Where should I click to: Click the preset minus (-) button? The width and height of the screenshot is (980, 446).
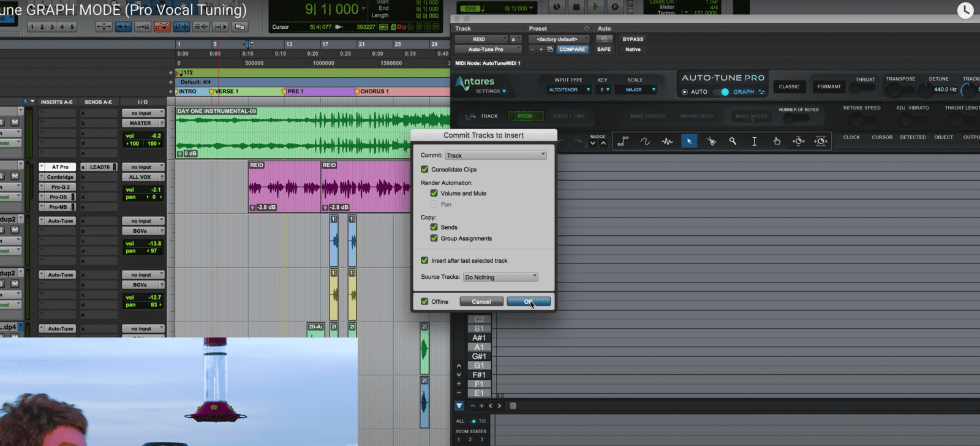point(532,49)
